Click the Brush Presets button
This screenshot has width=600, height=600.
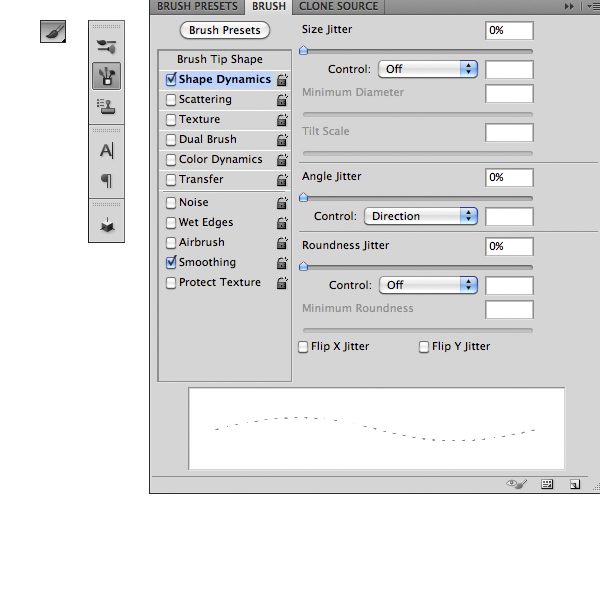point(226,30)
